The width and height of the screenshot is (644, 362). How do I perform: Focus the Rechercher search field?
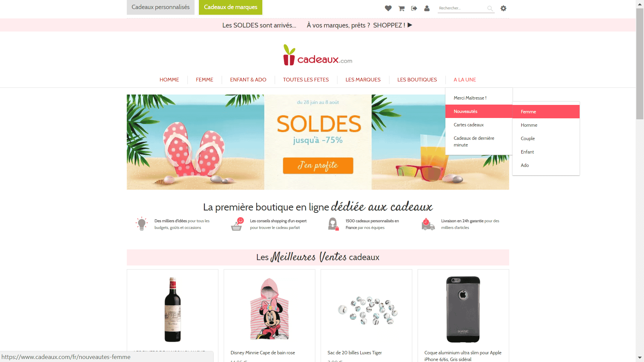coord(462,8)
